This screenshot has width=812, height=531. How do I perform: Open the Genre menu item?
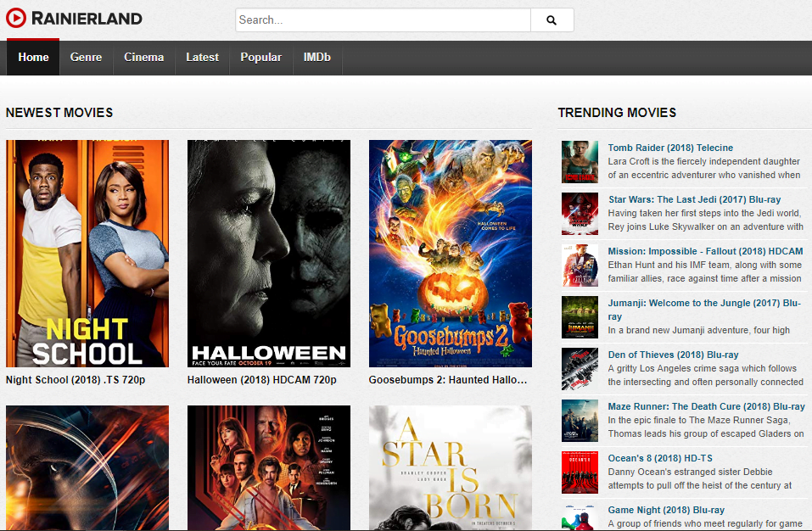86,58
